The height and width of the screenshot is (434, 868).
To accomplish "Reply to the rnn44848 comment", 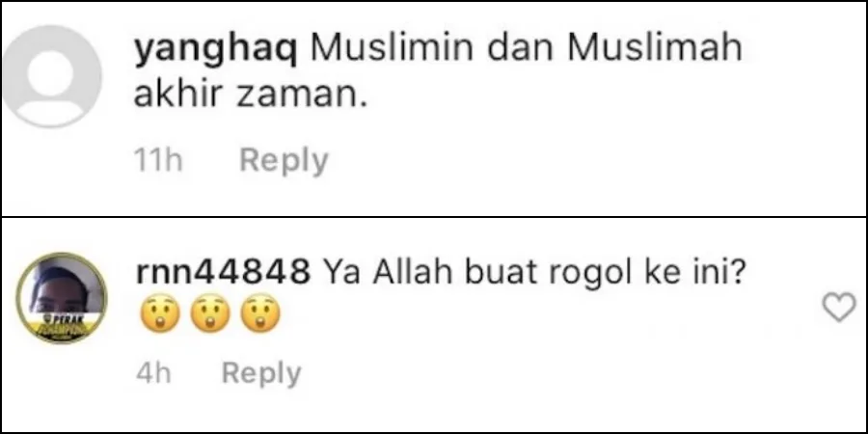I will tap(261, 373).
